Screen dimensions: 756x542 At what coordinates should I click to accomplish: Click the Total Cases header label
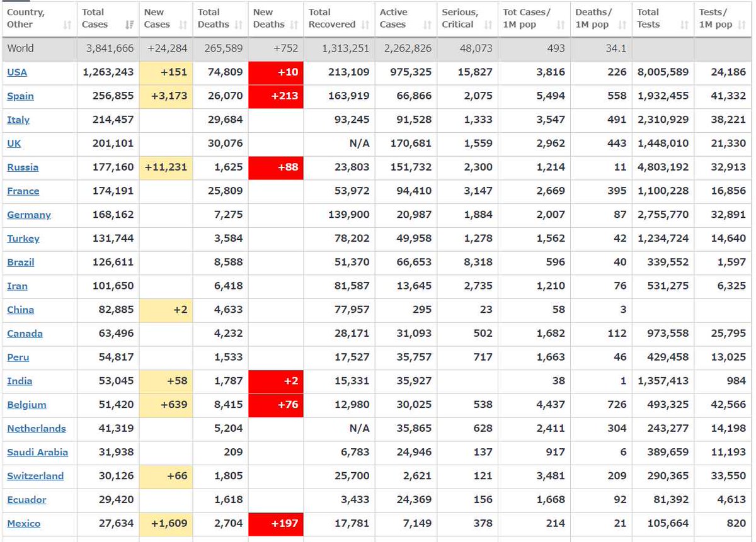pyautogui.click(x=95, y=18)
